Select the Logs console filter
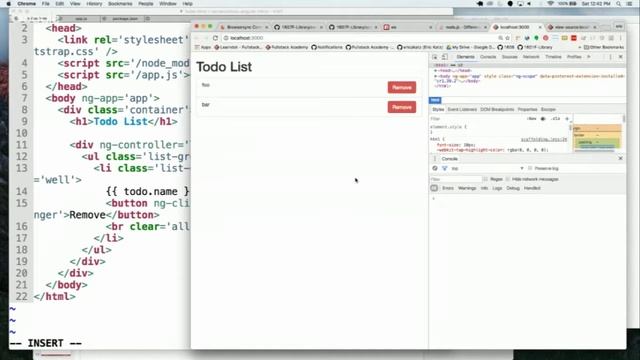Viewport: 640px width, 360px height. [x=497, y=188]
